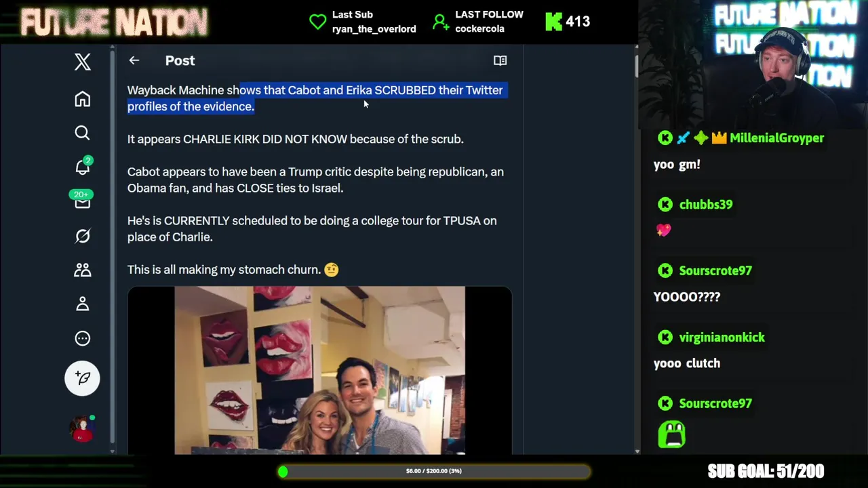Click username ryan_the_overlord
Screen dimensions: 868x488
[374, 29]
